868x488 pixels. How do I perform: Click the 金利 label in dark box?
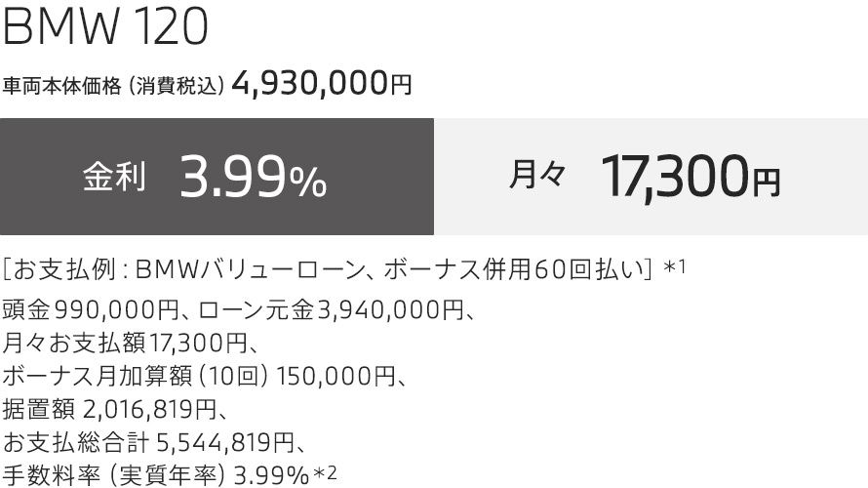(x=114, y=177)
